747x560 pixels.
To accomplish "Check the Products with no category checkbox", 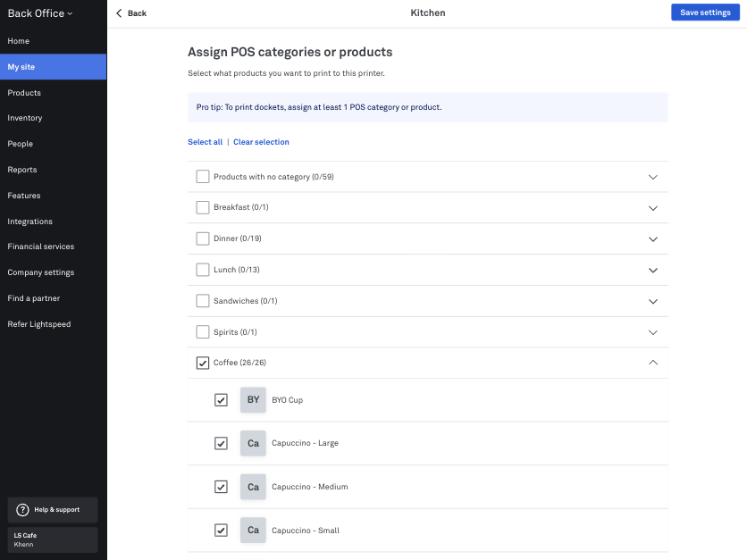I will pos(203,177).
